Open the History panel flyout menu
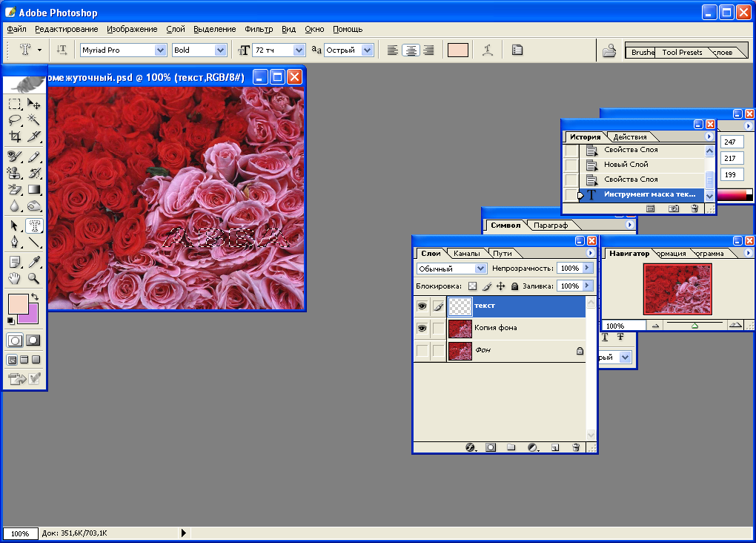The image size is (756, 543). click(x=709, y=136)
